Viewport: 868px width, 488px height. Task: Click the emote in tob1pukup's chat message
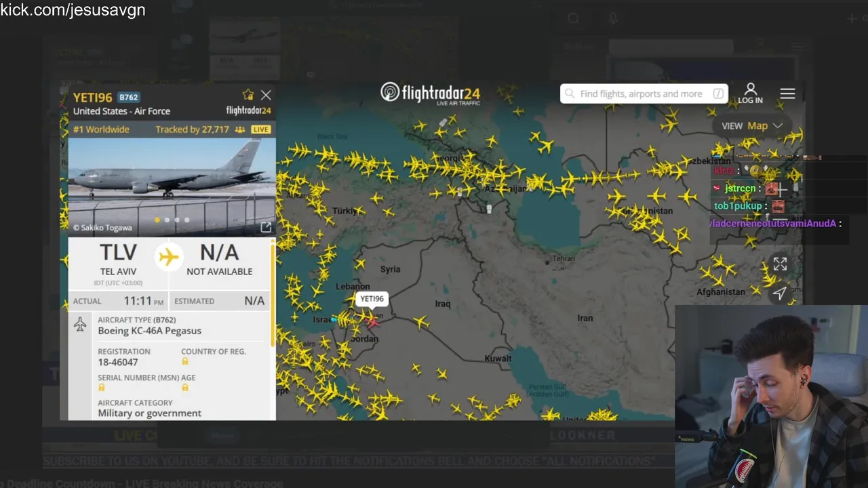[778, 206]
